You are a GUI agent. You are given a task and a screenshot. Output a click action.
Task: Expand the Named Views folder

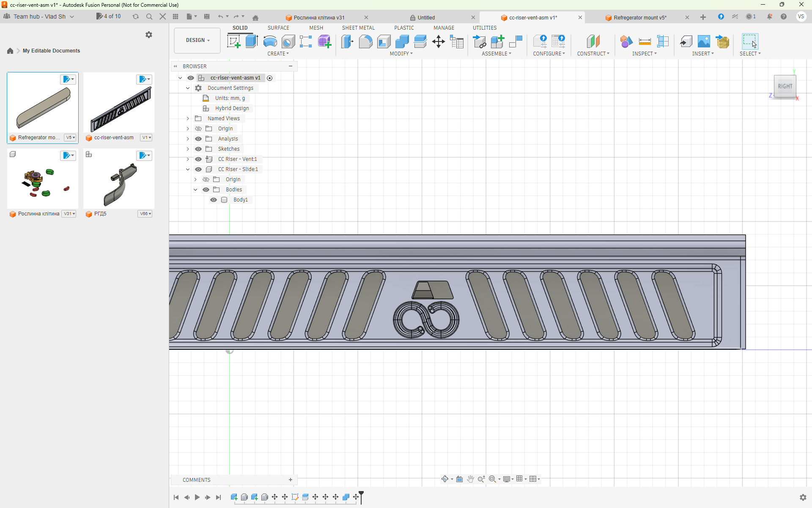pyautogui.click(x=188, y=119)
